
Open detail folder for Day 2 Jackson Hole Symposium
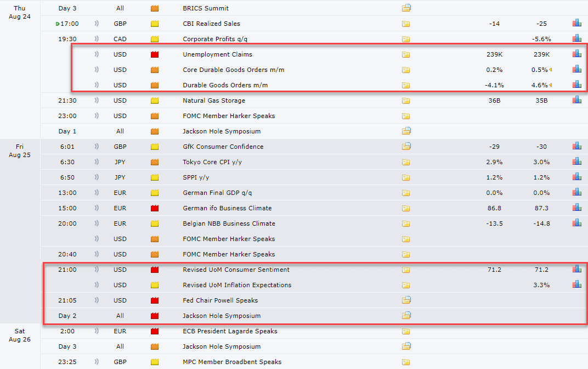pyautogui.click(x=406, y=316)
